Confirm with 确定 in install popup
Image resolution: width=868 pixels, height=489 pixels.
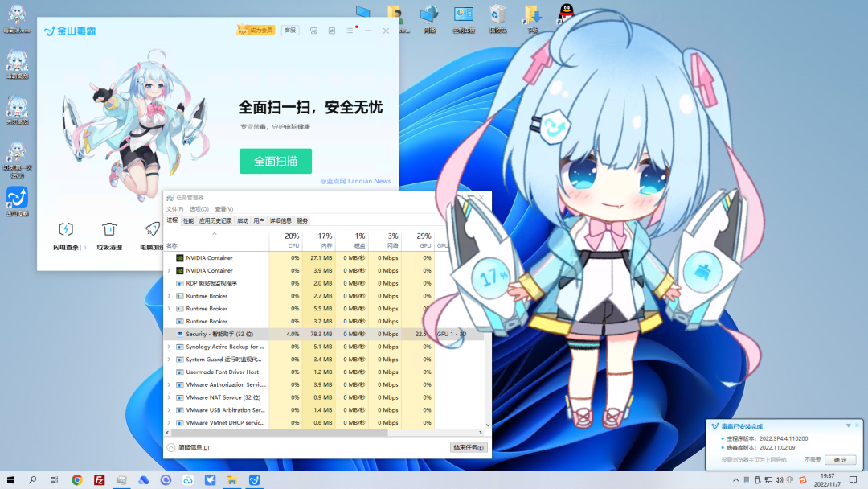click(x=841, y=460)
